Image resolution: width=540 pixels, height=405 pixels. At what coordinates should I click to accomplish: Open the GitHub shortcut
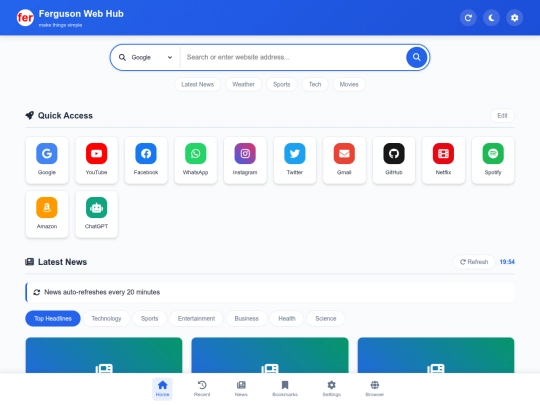pos(394,160)
